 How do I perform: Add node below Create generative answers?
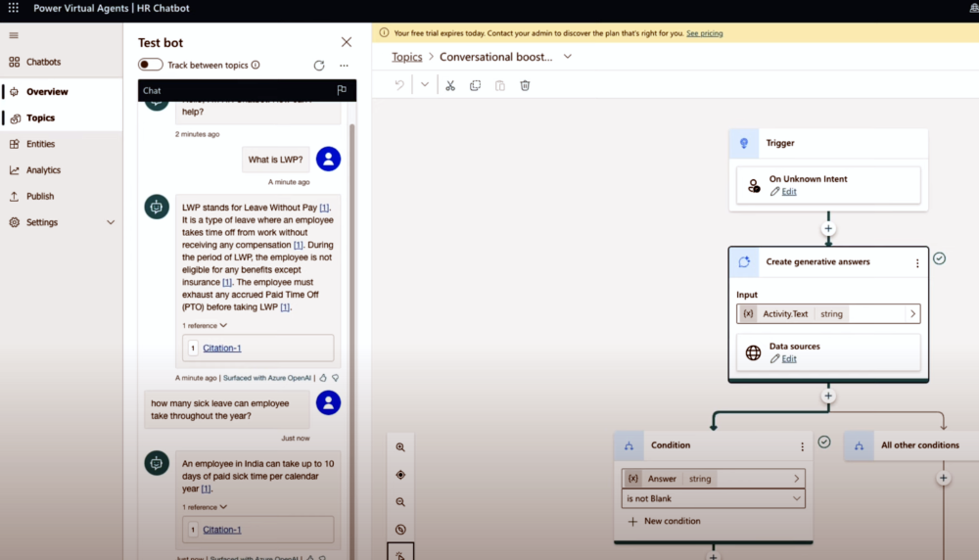(x=828, y=396)
